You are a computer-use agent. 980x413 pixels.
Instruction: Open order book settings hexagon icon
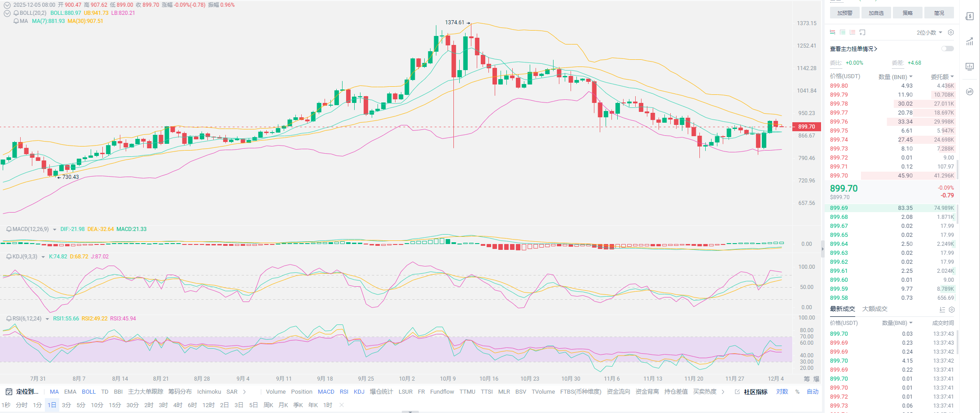tap(950, 32)
